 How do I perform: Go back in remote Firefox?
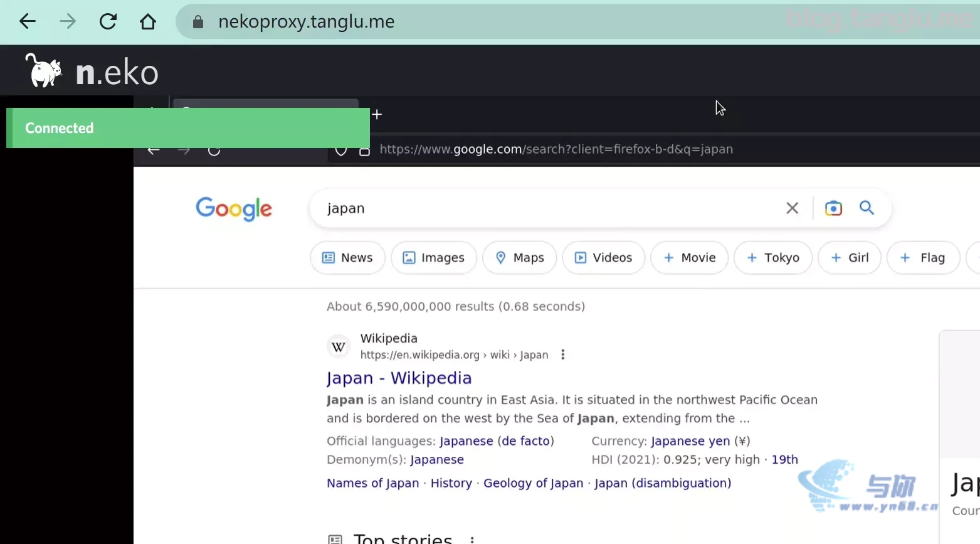coord(154,151)
